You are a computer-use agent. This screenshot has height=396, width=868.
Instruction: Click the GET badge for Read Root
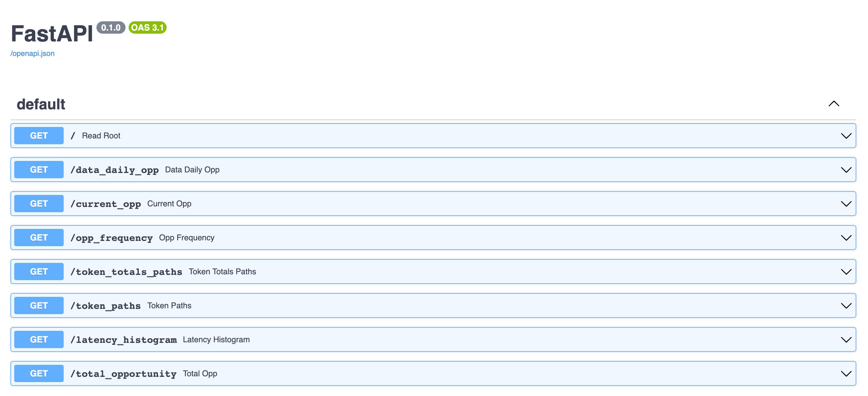[39, 136]
